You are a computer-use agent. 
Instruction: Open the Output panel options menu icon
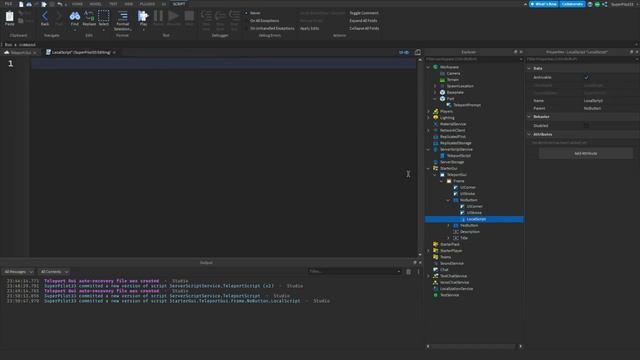pos(418,271)
